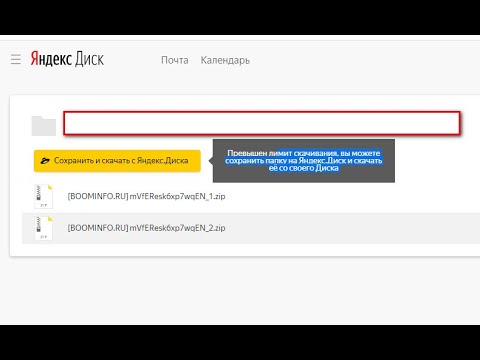Screen dimensions: 480x360
Task: Open the Календарь link
Action: tap(225, 60)
